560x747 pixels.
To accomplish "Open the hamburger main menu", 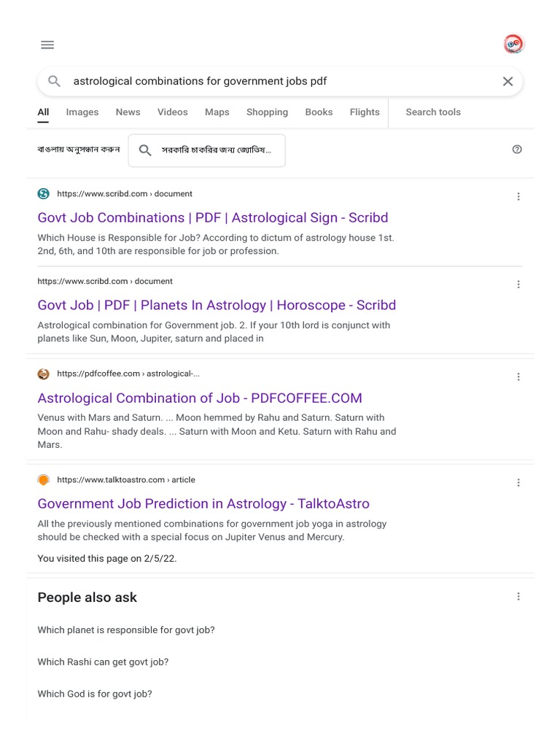I will pos(47,44).
